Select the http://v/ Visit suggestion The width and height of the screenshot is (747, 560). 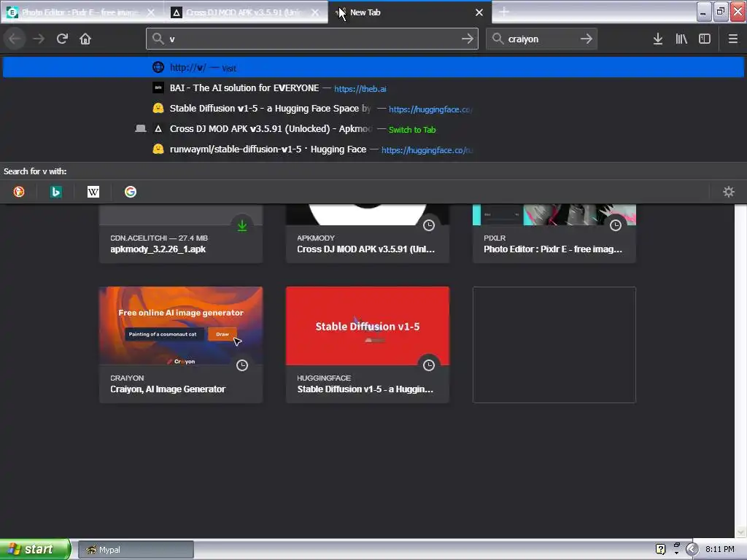[373, 67]
